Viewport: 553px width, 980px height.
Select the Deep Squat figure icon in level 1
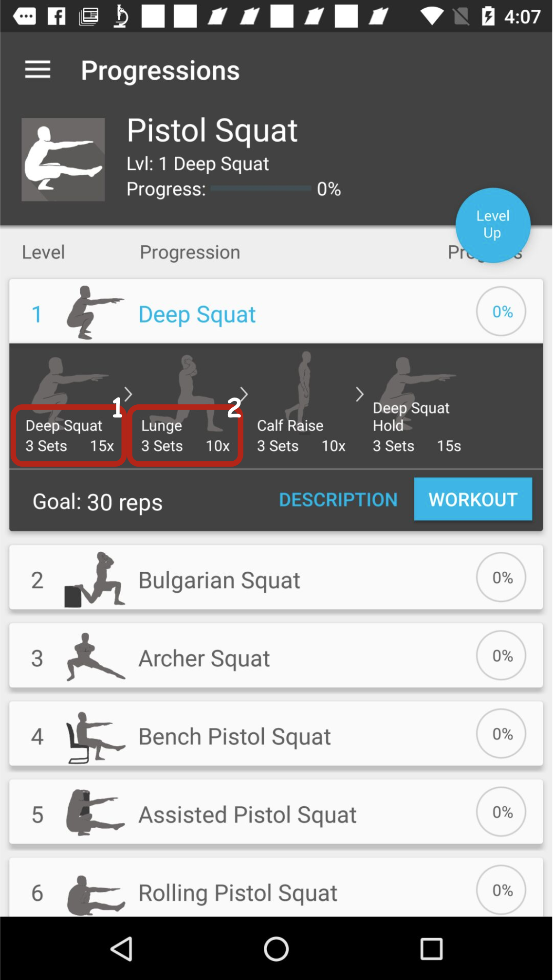(95, 312)
